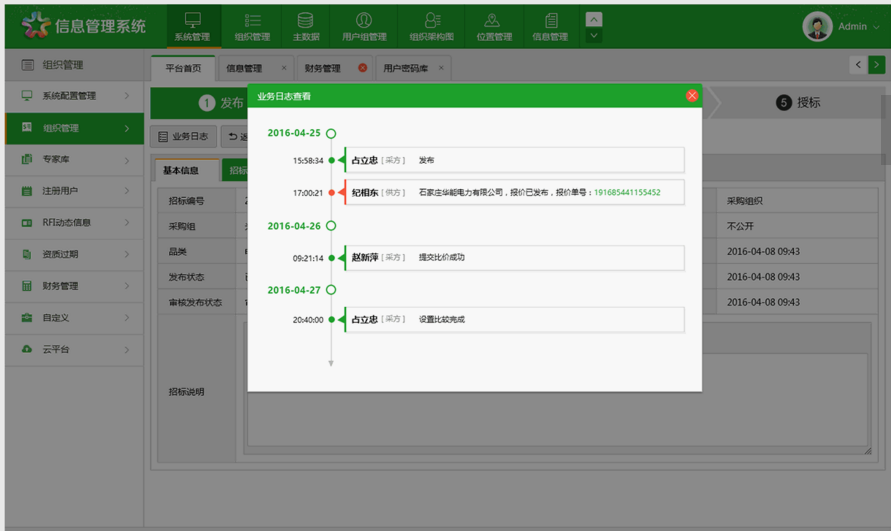Close the 用户密码库 tab
Viewport: 891px width, 531px height.
pos(441,68)
